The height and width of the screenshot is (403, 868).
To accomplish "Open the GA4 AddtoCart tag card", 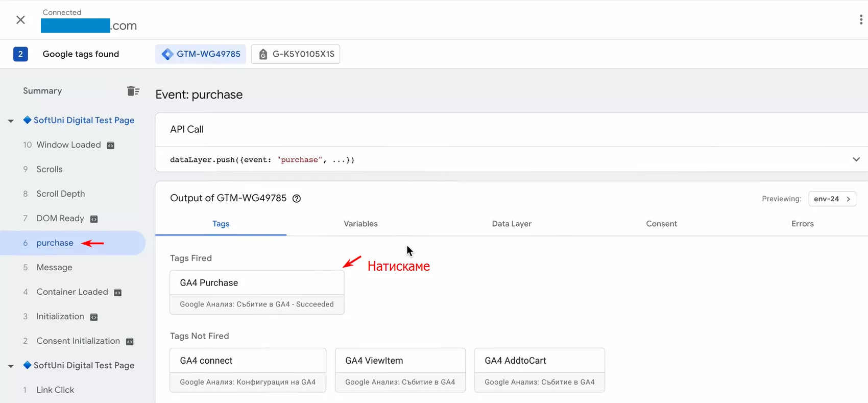I will 540,370.
